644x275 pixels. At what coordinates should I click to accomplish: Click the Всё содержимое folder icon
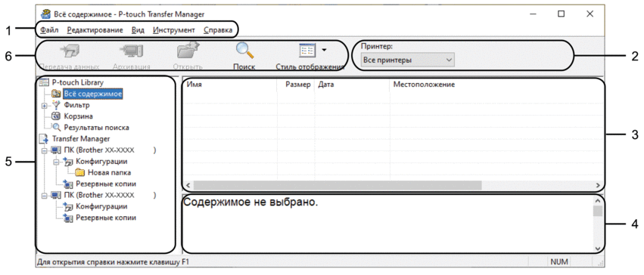tap(56, 94)
